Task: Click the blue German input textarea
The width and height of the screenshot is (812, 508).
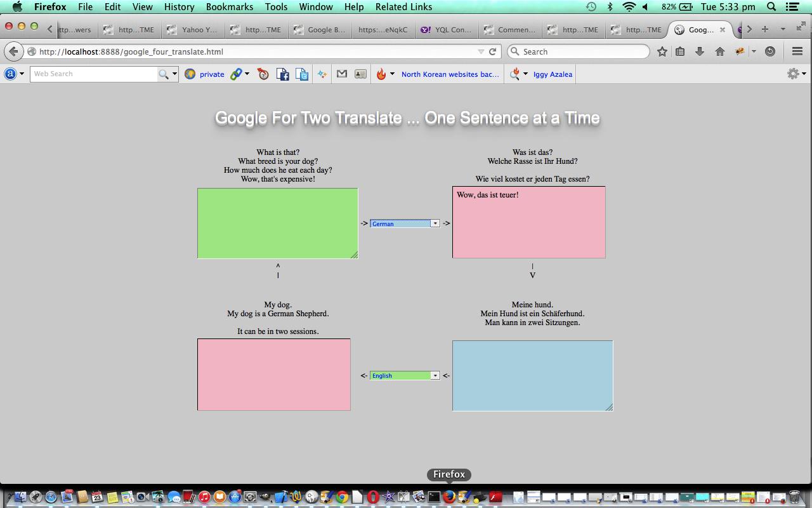Action: point(532,375)
